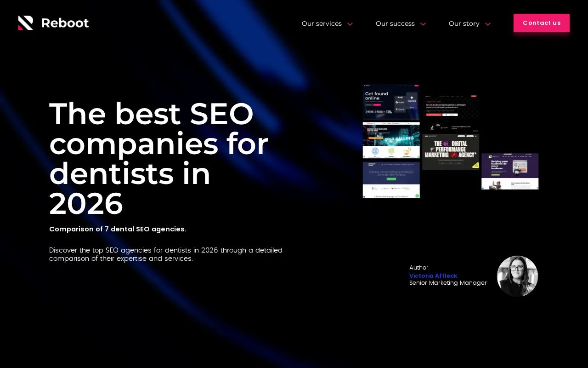Open the black 'future-ready SEO' thumbnail
The image size is (588, 368).
tap(451, 114)
